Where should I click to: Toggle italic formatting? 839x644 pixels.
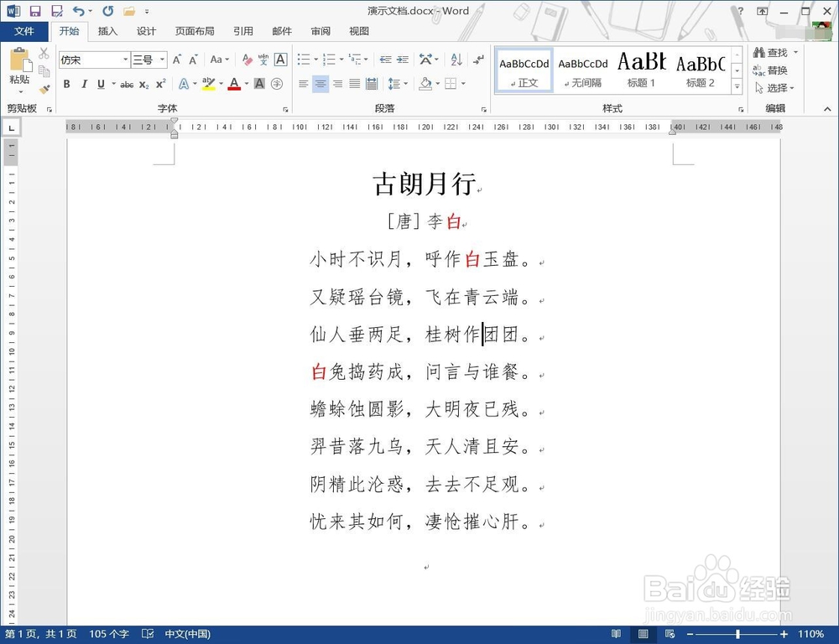(85, 84)
